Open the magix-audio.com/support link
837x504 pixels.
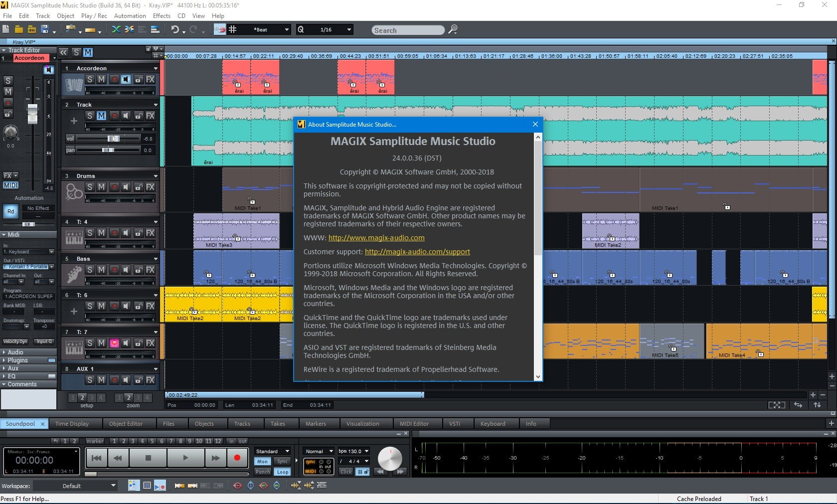point(417,252)
